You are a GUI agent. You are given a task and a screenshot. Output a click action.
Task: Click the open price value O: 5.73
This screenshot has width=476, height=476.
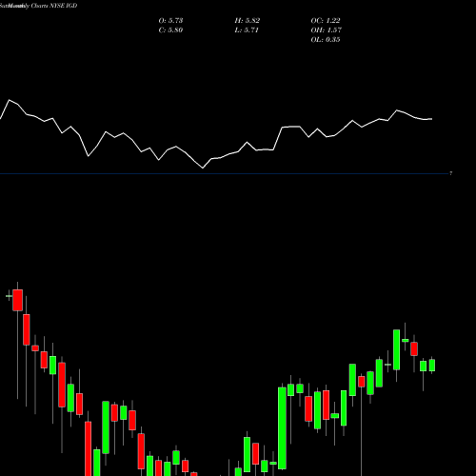pos(170,21)
